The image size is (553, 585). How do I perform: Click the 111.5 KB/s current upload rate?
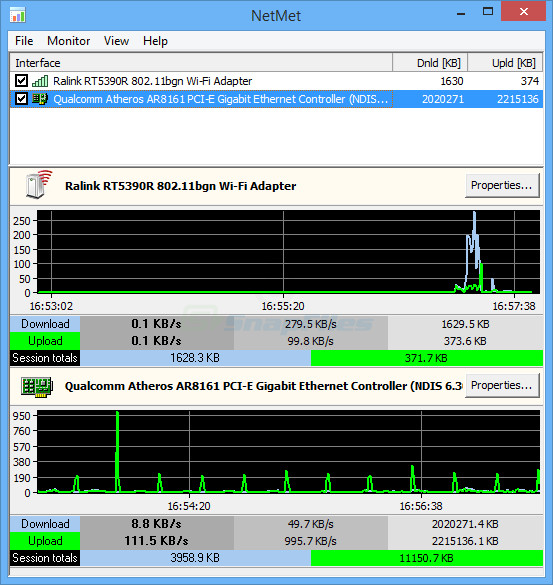(x=157, y=541)
